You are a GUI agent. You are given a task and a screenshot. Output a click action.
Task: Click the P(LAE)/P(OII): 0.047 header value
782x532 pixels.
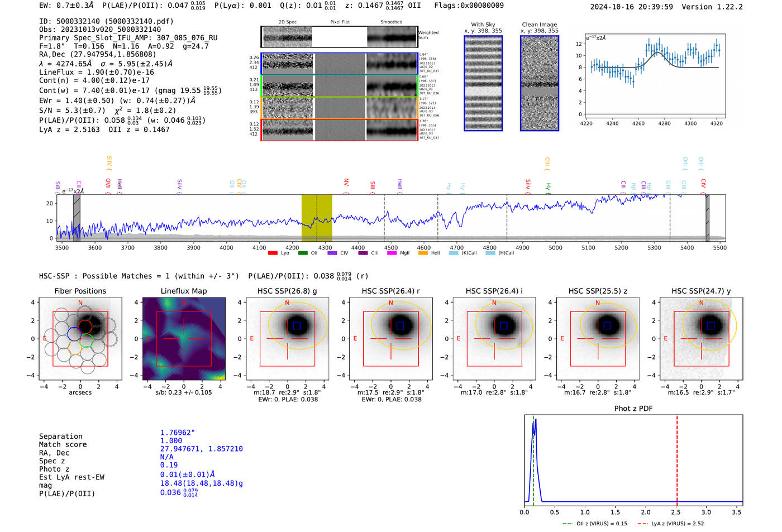[x=154, y=6]
